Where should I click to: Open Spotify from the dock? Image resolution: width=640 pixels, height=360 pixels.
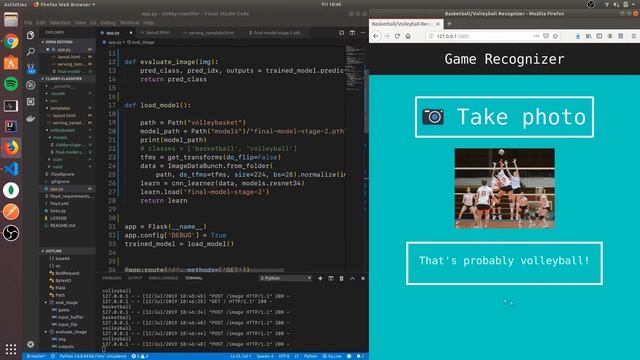pyautogui.click(x=11, y=84)
